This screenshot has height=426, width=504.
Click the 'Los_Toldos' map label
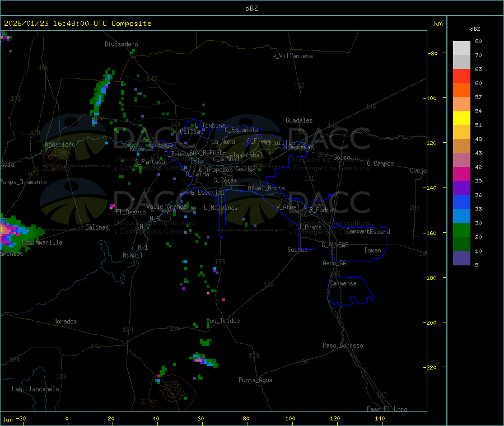click(x=223, y=321)
